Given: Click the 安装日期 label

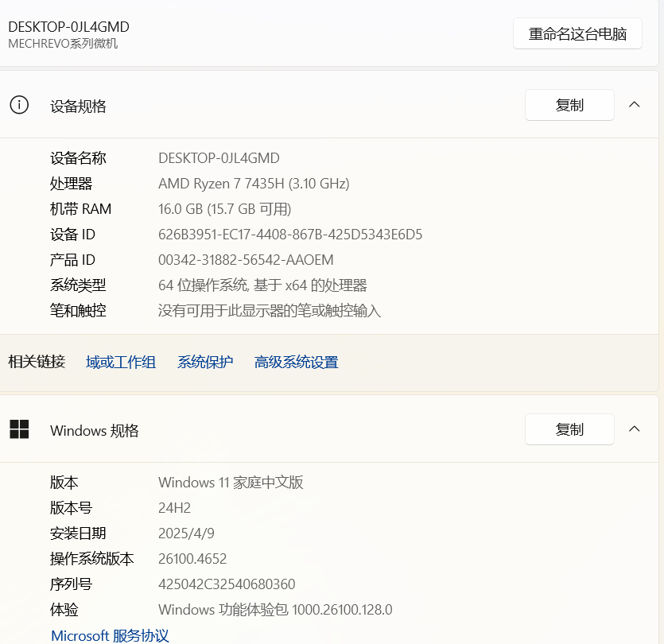Looking at the screenshot, I should click(78, 533).
